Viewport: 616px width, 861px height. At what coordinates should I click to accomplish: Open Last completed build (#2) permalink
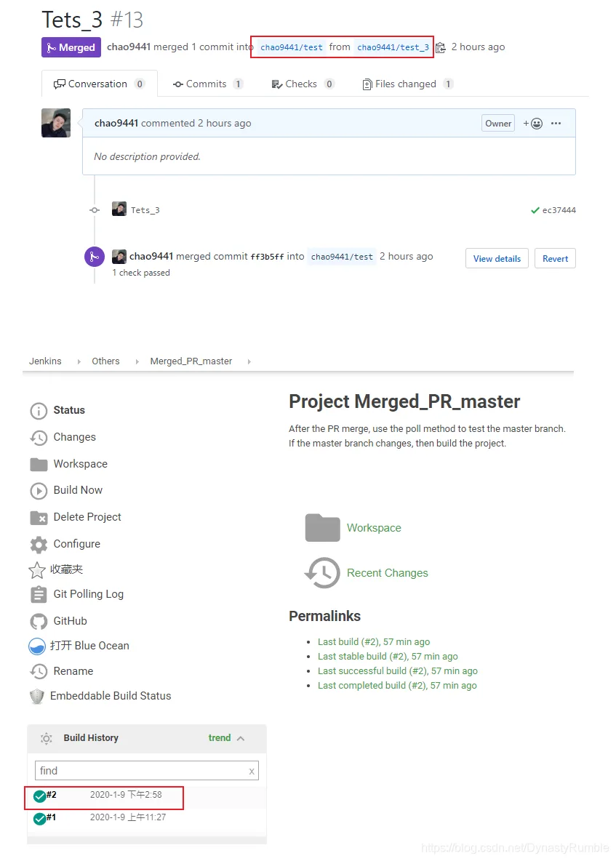[397, 686]
